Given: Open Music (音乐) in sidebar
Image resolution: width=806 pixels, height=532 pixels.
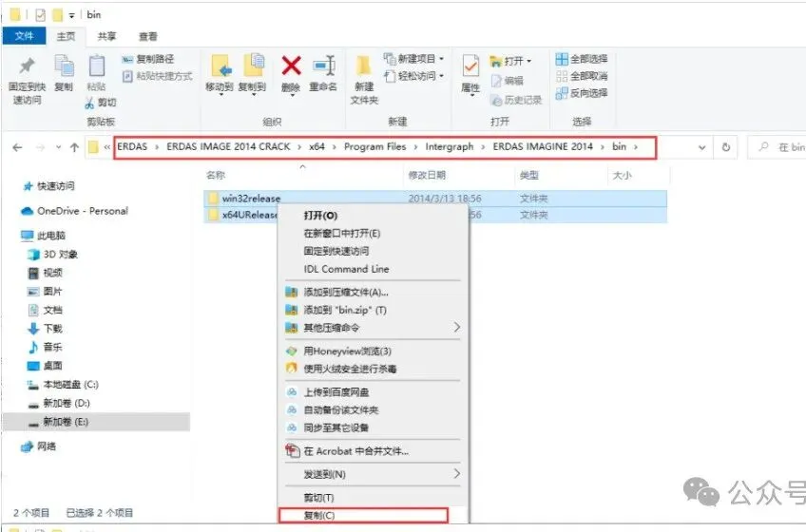Looking at the screenshot, I should [45, 347].
